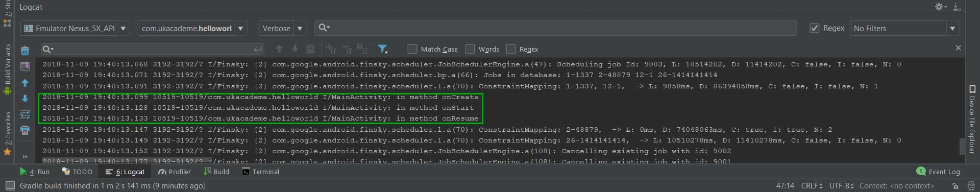Open the Verbose log level dropdown
The image size is (980, 192).
[x=282, y=28]
